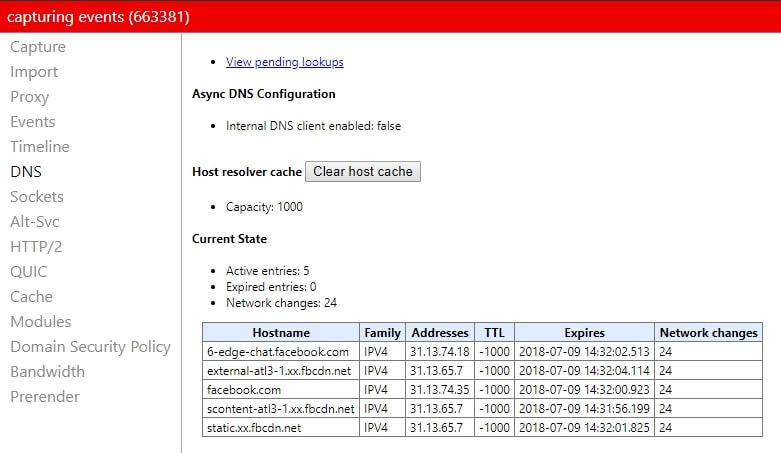The image size is (781, 453).
Task: Click expiry 2018-07-09 14:31:56.199
Action: pos(584,409)
